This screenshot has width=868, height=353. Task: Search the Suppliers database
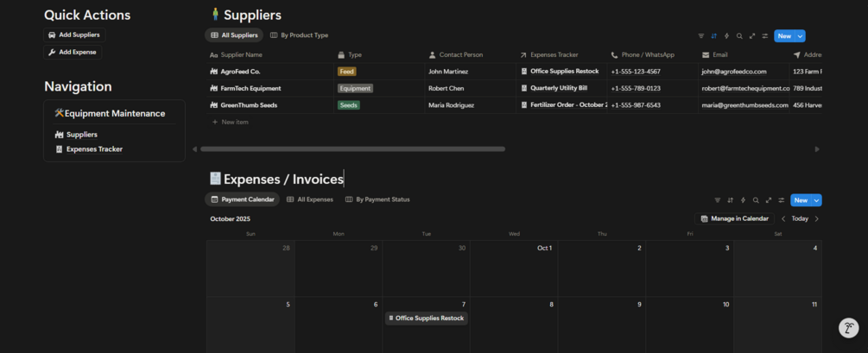(x=739, y=36)
